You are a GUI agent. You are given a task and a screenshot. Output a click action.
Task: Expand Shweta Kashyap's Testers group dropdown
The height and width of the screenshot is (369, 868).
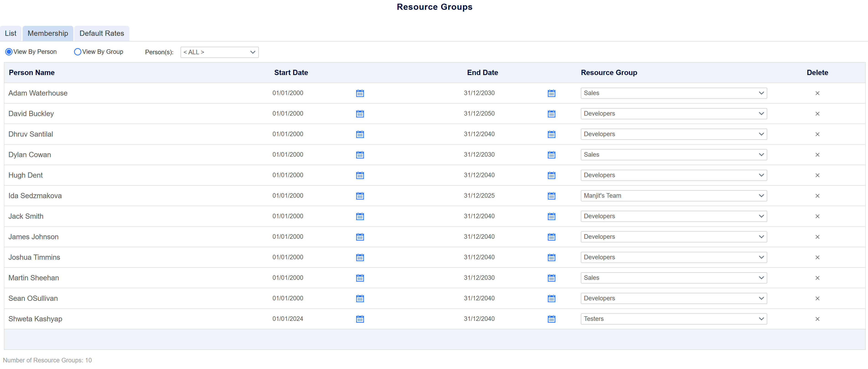(674, 319)
